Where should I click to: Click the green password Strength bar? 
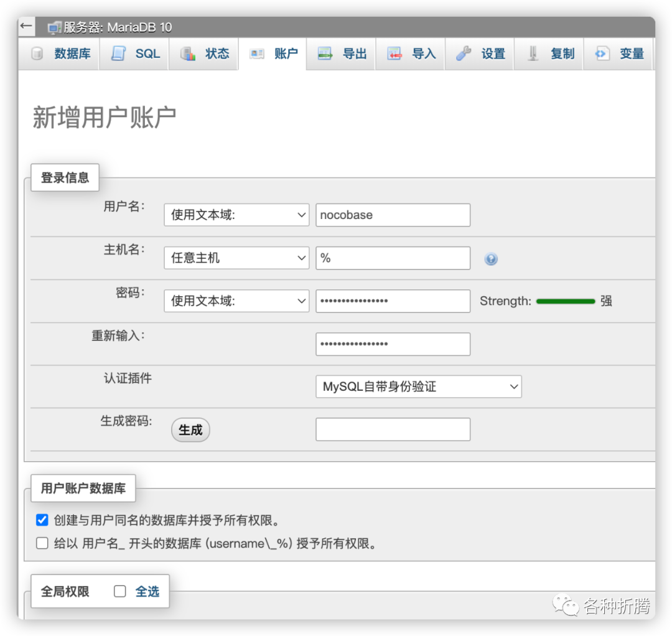pos(565,301)
